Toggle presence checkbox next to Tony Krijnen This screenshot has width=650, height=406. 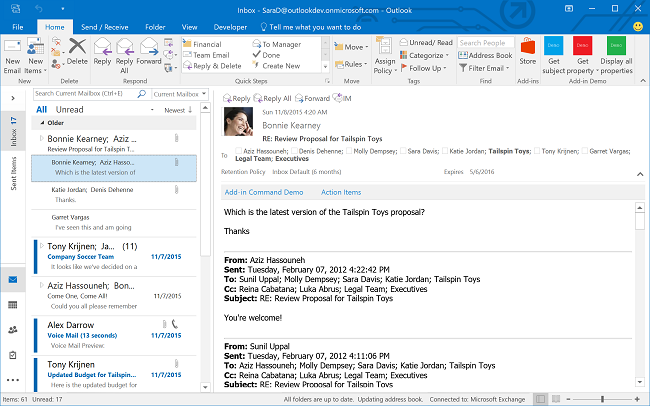tap(535, 153)
